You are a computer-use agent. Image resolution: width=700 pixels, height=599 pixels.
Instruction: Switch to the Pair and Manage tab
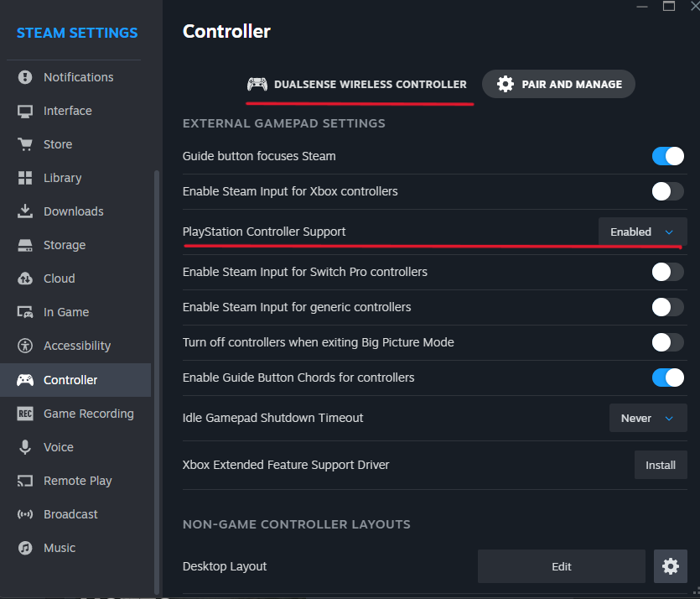click(x=558, y=84)
